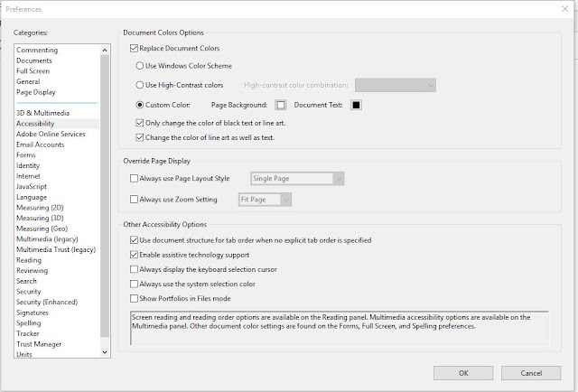Viewport: 578px width, 392px height.
Task: Close the Preferences dialog
Action: [564, 9]
